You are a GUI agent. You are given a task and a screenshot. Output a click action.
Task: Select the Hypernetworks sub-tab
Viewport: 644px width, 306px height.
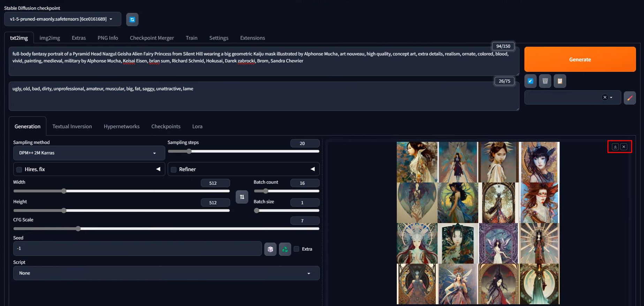(122, 127)
